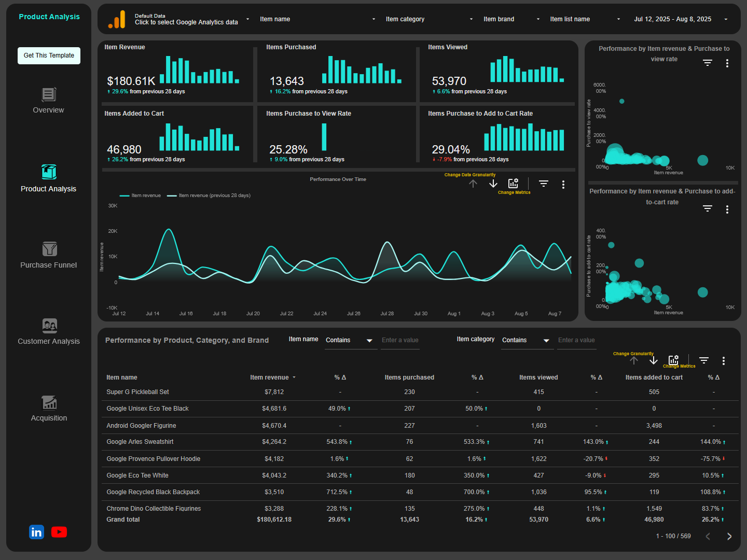
Task: Focus Item name value input field
Action: coord(400,340)
